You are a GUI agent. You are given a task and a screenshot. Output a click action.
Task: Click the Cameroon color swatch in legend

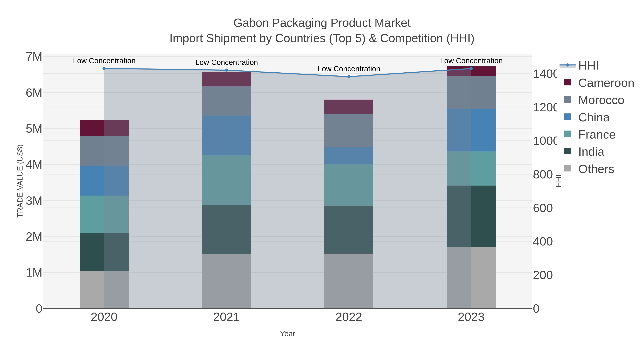pos(567,82)
